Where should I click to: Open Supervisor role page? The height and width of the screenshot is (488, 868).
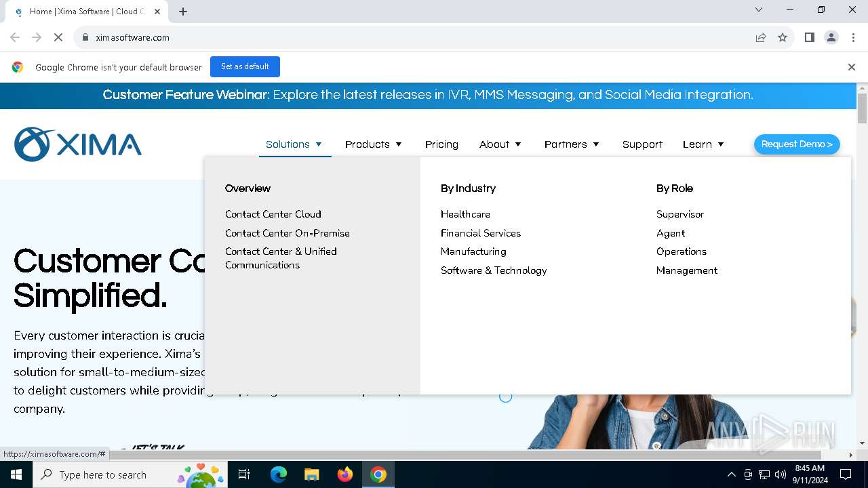[680, 214]
